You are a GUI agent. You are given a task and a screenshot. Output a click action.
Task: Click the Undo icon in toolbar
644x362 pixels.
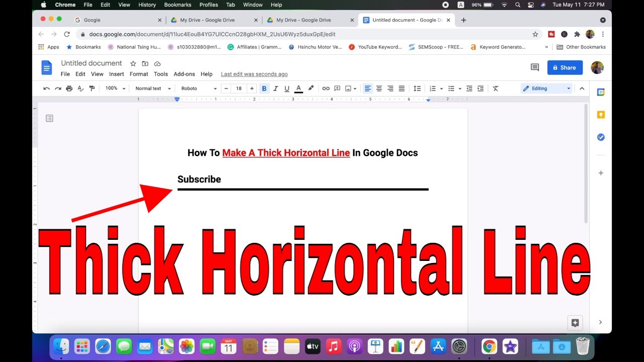coord(46,88)
